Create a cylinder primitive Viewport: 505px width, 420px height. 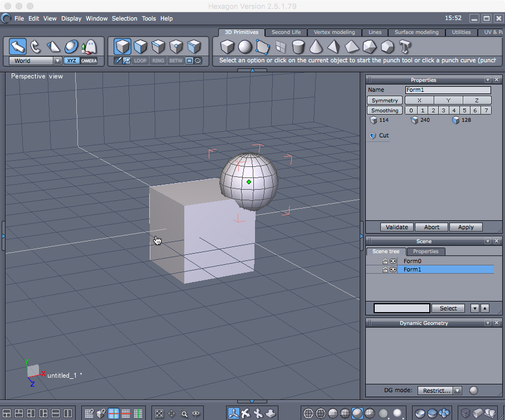(x=298, y=47)
